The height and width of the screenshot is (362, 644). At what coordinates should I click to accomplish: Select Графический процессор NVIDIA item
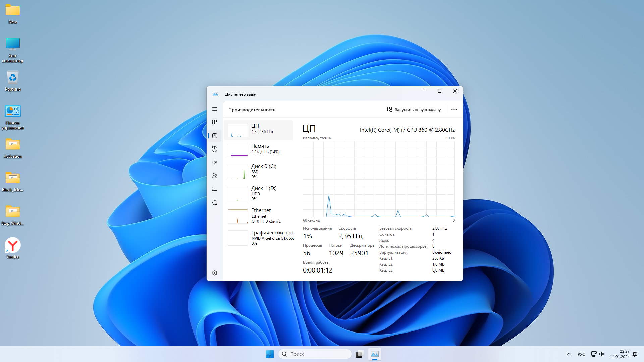click(259, 238)
